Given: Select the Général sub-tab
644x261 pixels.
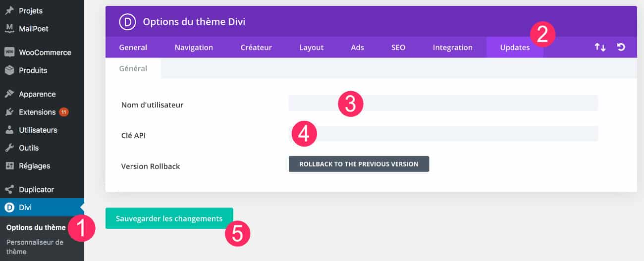Looking at the screenshot, I should (x=133, y=68).
